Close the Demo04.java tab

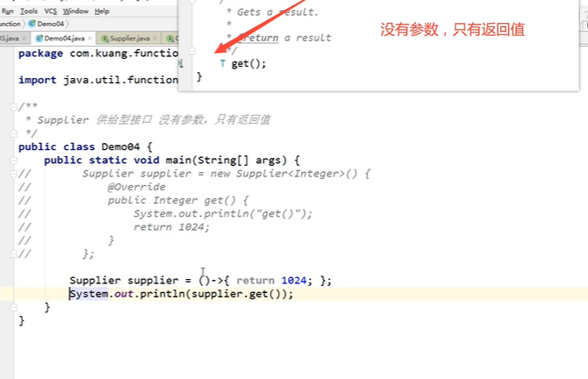point(90,39)
